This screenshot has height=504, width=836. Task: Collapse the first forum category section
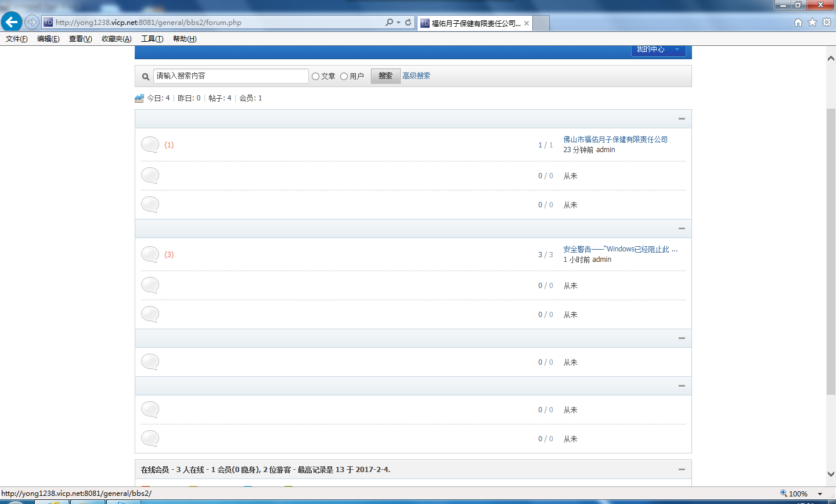point(682,119)
